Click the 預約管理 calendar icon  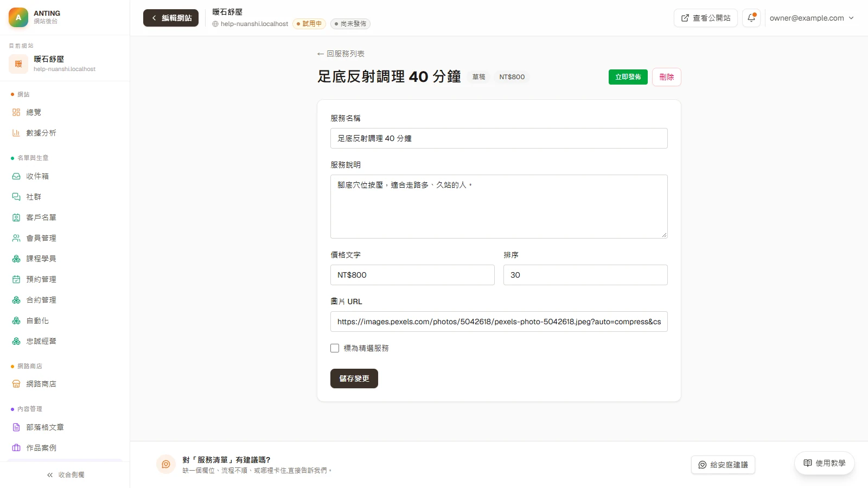click(16, 279)
